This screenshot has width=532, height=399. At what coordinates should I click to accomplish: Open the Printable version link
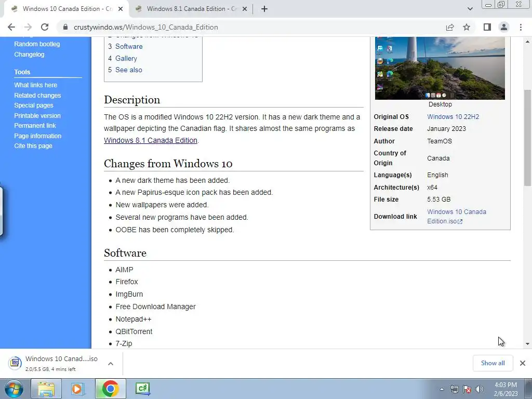[x=37, y=116]
